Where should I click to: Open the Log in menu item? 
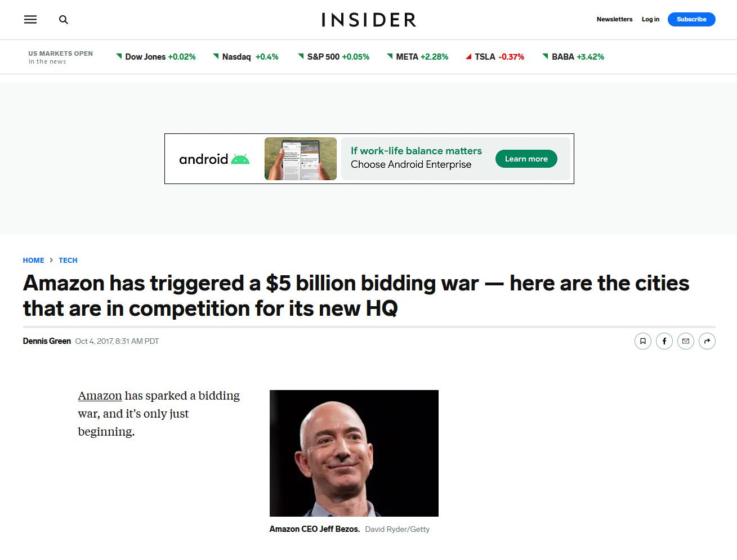tap(650, 19)
